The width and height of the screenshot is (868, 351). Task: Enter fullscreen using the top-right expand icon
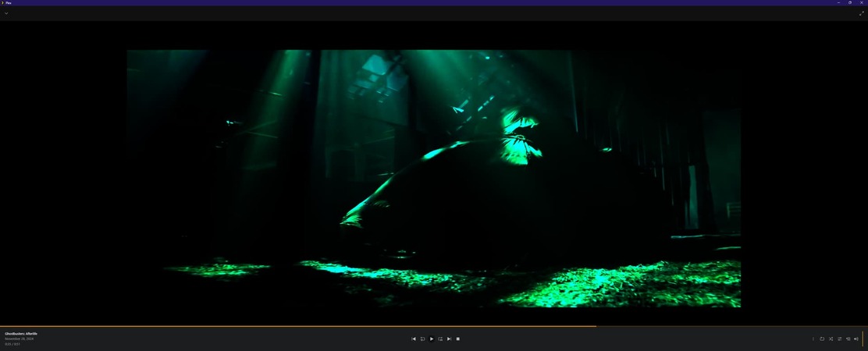[861, 13]
